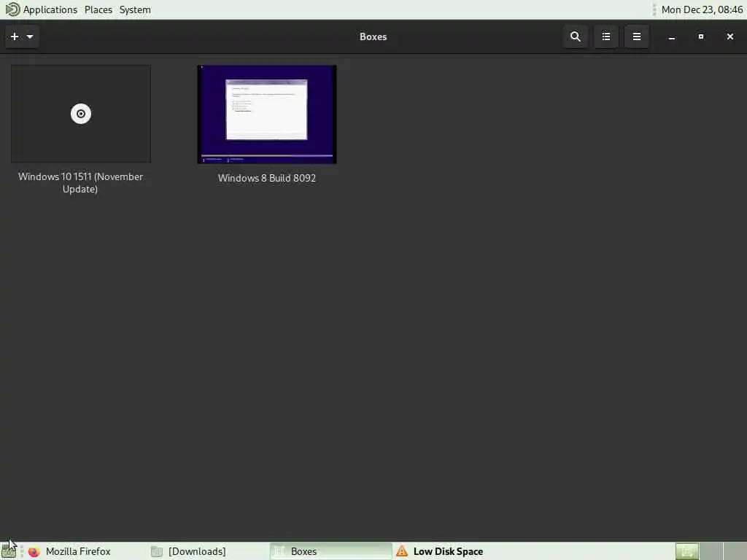
Task: Minimize the Boxes window
Action: pyautogui.click(x=672, y=36)
